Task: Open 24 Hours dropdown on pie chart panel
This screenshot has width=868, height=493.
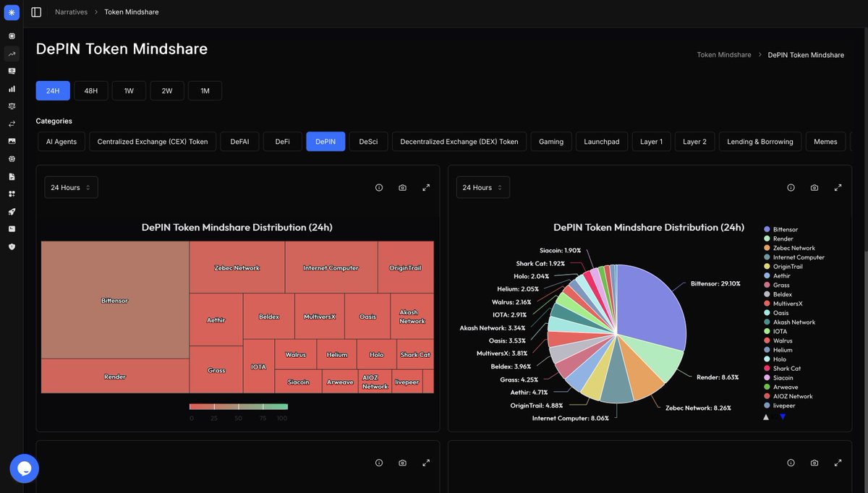Action: pos(482,187)
